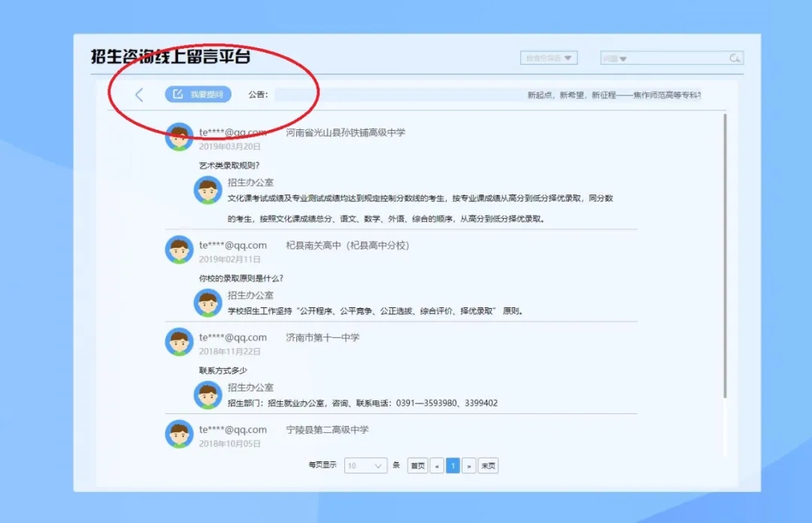Click the 公告: label

tap(258, 94)
